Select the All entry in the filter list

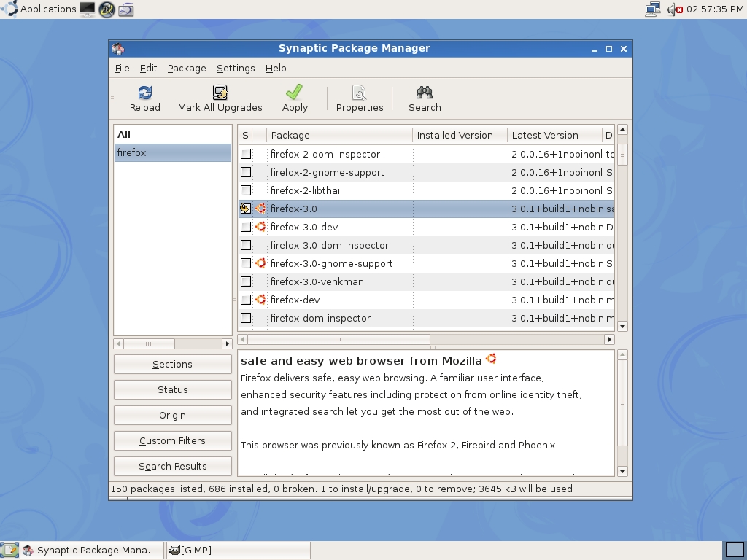(172, 134)
